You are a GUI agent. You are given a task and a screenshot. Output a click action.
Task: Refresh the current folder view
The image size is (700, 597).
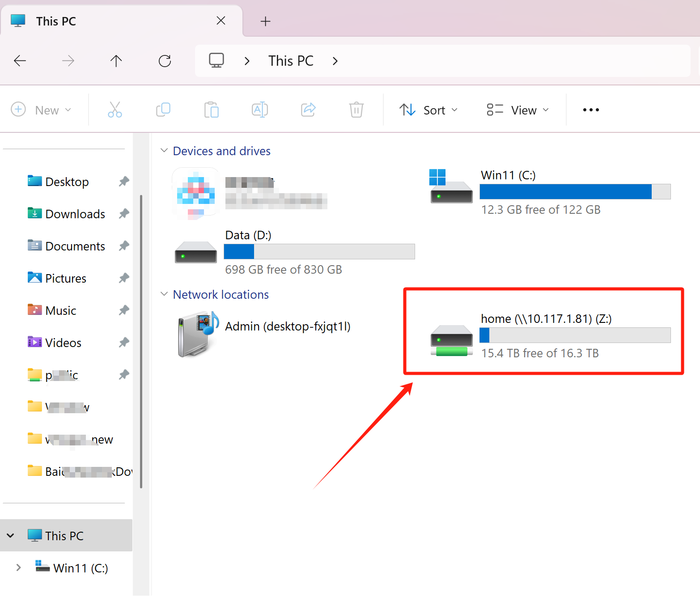165,61
